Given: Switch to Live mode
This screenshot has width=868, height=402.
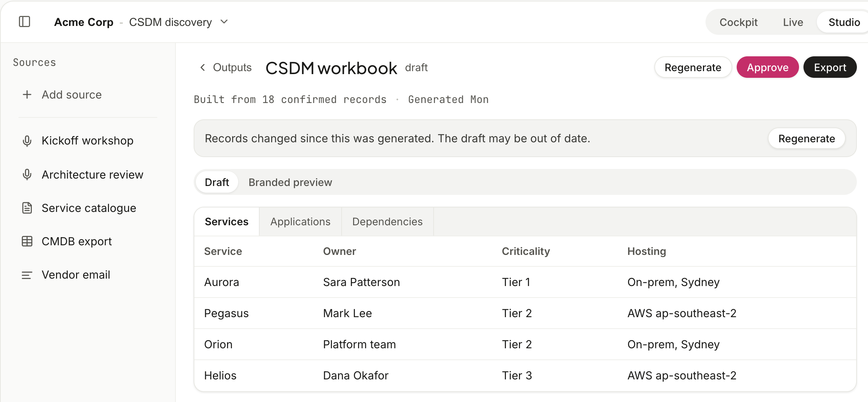Looking at the screenshot, I should pos(793,22).
